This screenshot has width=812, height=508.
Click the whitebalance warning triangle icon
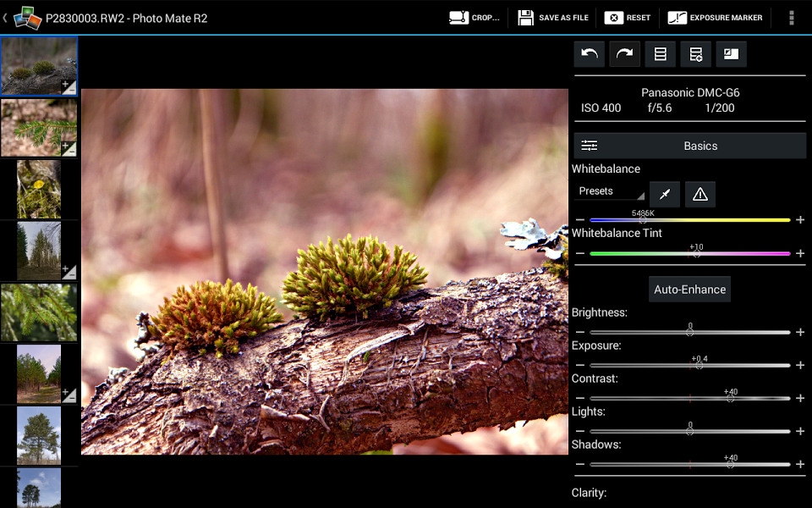coord(700,195)
